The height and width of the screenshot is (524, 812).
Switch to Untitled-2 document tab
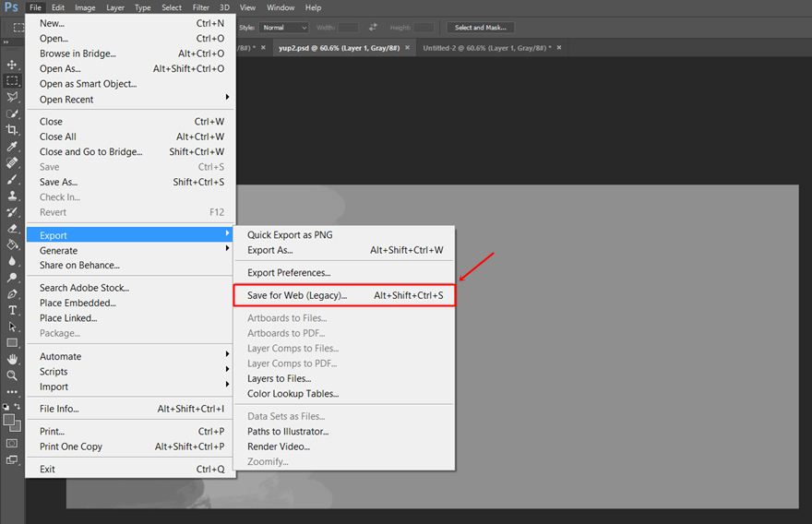[x=487, y=48]
